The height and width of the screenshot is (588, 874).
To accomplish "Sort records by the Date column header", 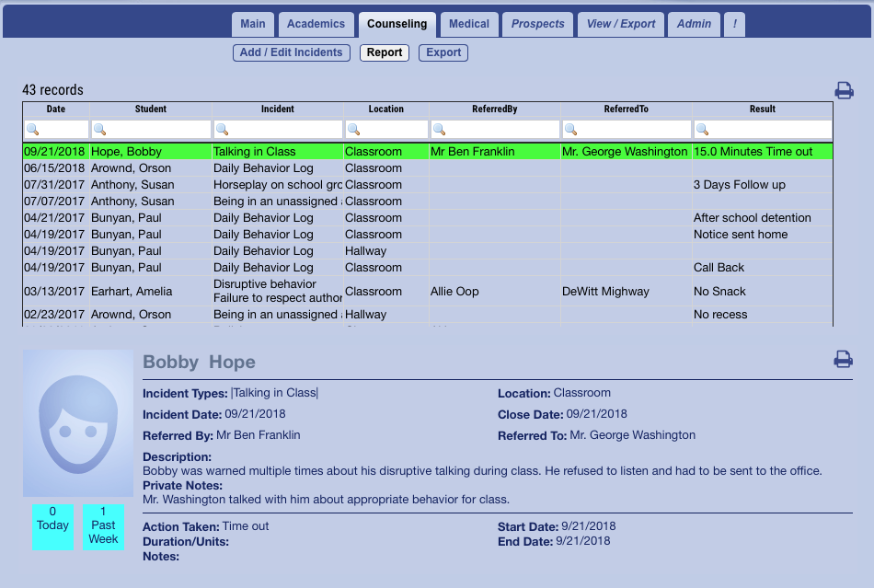I will click(56, 109).
